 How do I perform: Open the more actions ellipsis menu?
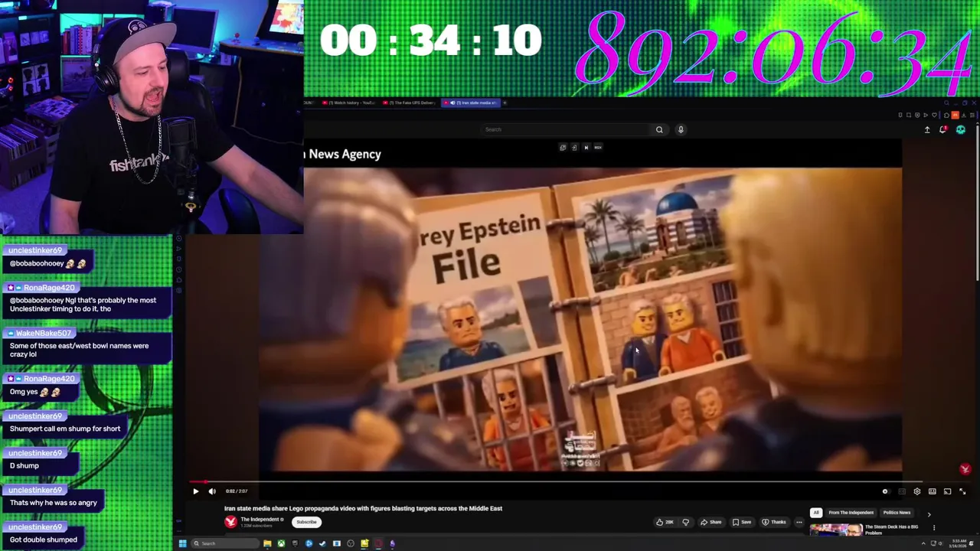[x=799, y=522]
